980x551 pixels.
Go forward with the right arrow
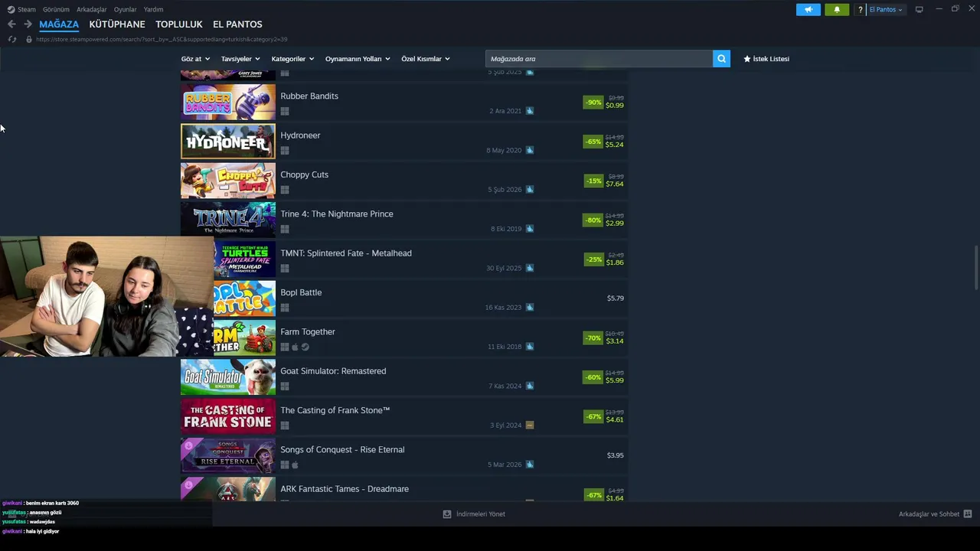(x=28, y=24)
